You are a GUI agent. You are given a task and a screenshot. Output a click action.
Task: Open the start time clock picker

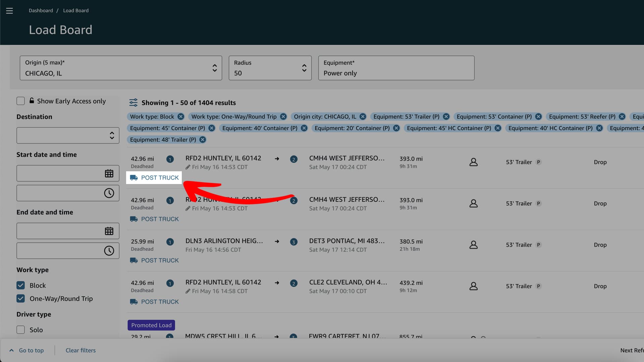pos(109,193)
